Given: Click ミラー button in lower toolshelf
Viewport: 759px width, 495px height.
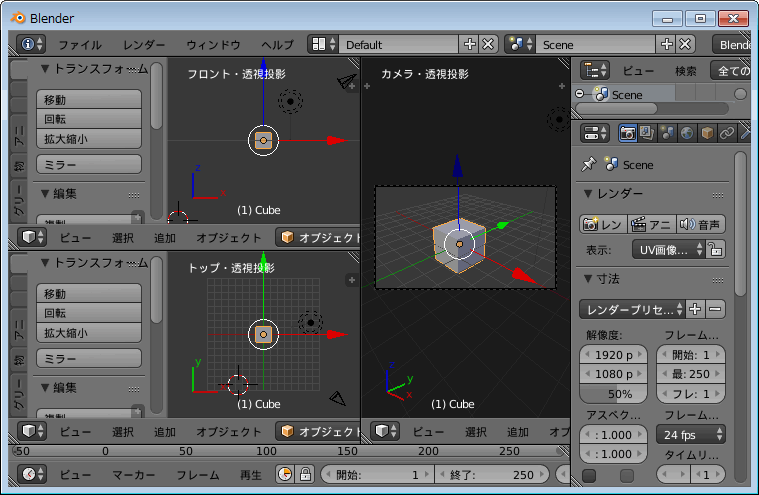Looking at the screenshot, I should click(89, 359).
